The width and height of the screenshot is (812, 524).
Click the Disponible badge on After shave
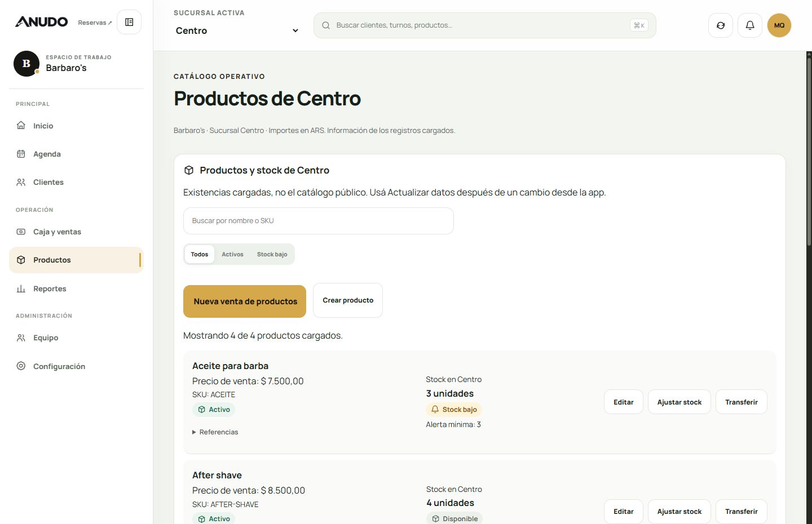click(x=454, y=518)
